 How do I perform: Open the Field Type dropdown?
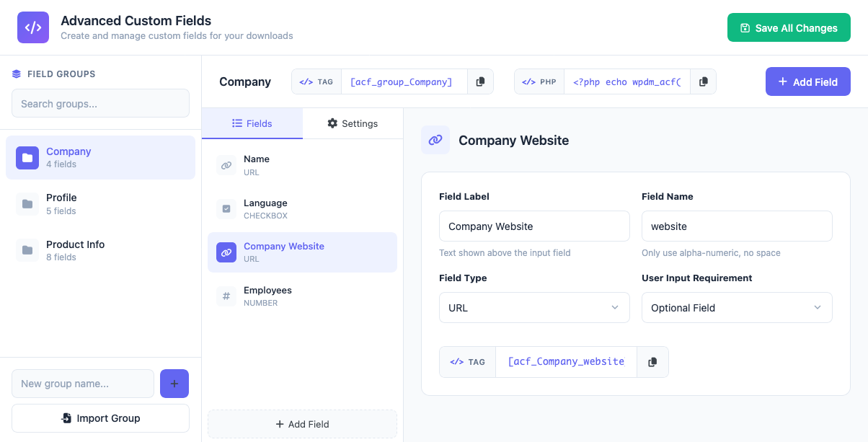(x=534, y=307)
